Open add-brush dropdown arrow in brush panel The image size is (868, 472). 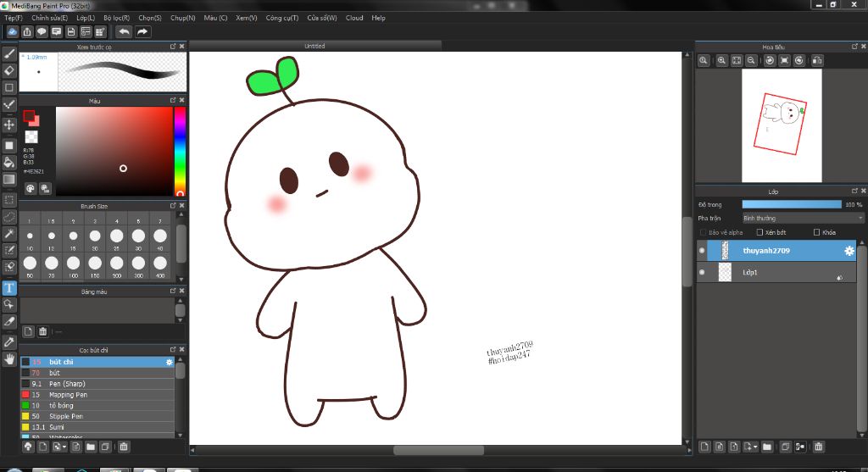point(64,447)
